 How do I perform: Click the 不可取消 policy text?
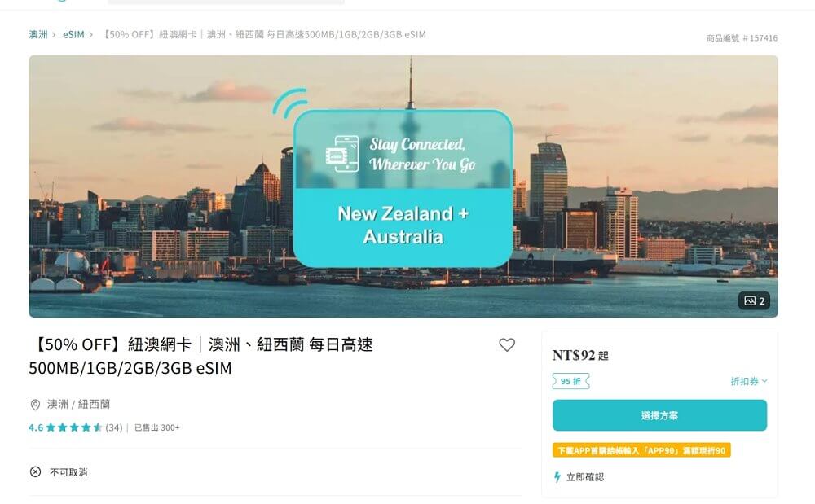(x=68, y=472)
